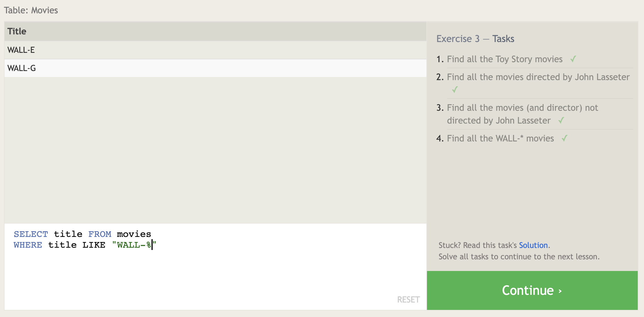
Task: Click the Title column header
Action: click(x=17, y=31)
